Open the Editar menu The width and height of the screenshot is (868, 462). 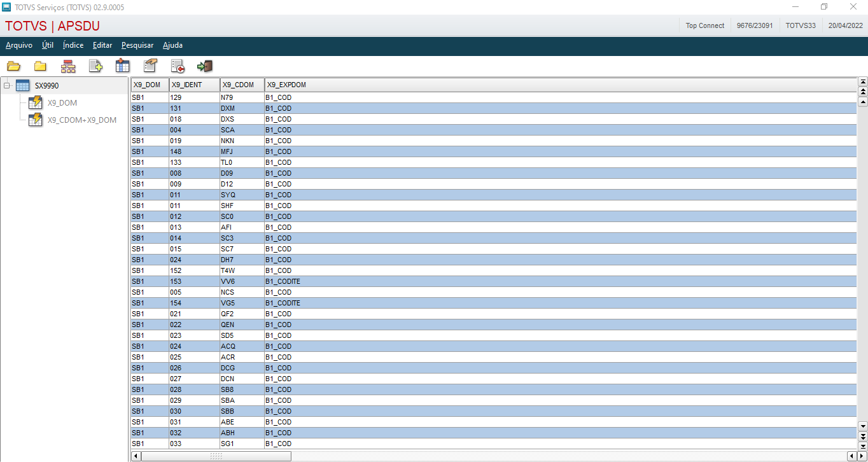tap(102, 45)
